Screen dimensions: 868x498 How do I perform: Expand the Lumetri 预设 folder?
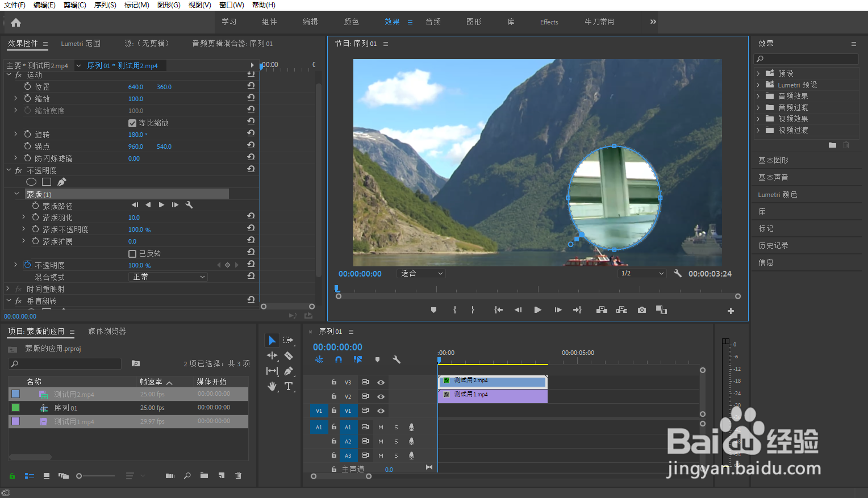pyautogui.click(x=758, y=85)
